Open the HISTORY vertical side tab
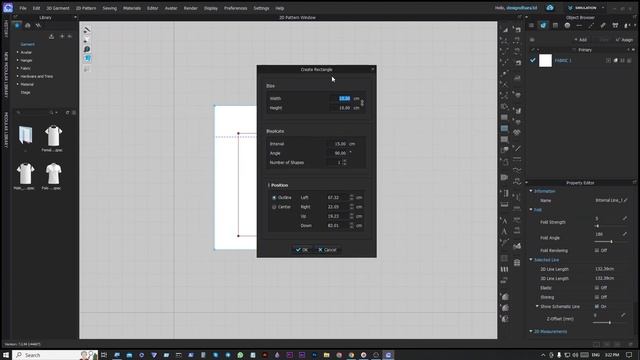 pyautogui.click(x=6, y=29)
